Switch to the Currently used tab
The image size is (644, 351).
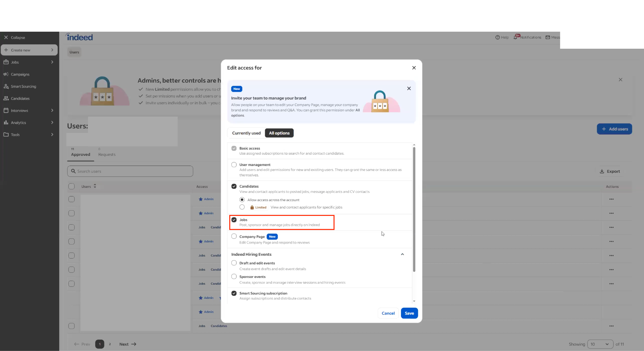[246, 133]
